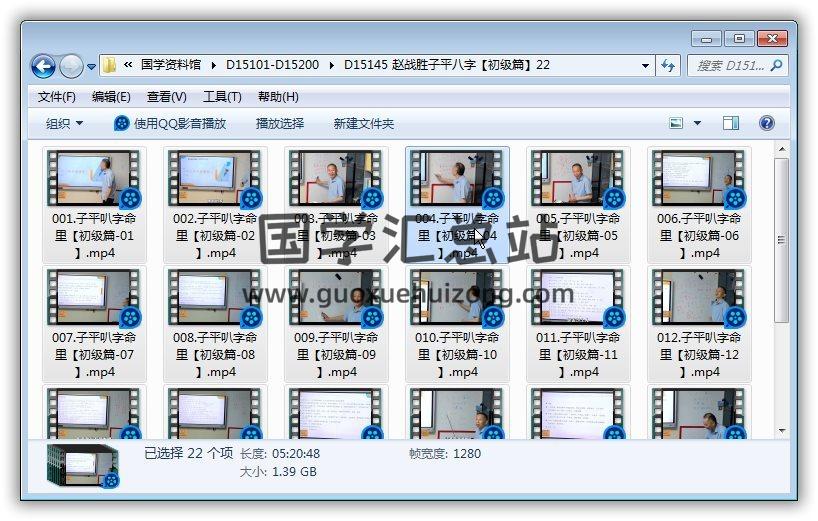Expand the 组织 dropdown
The image size is (818, 521).
point(64,124)
